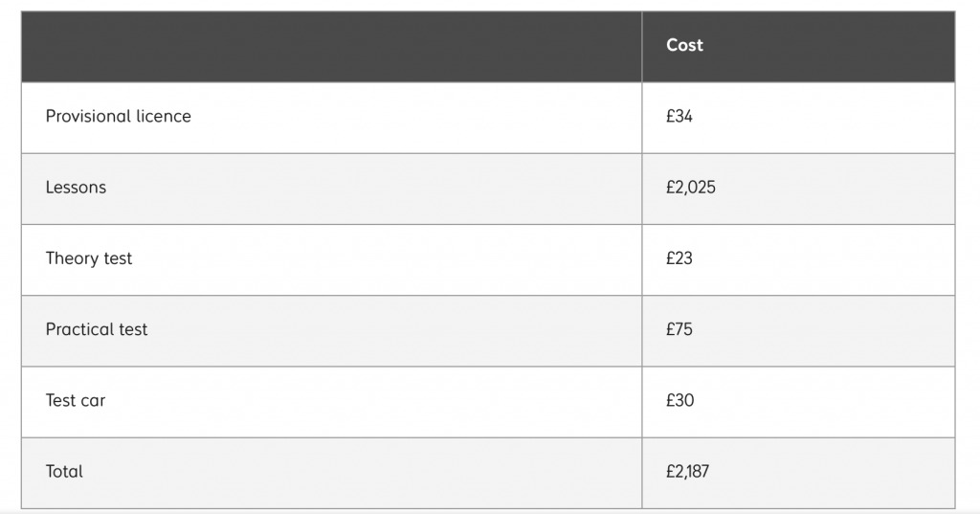Click blank space in Test car row
This screenshot has height=514, width=980.
tap(375, 402)
